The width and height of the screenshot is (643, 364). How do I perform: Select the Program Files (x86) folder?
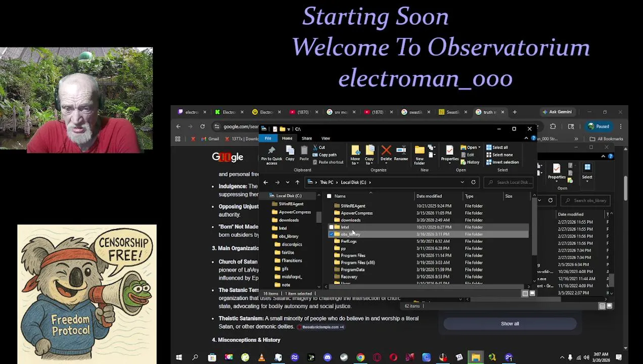coord(357,263)
